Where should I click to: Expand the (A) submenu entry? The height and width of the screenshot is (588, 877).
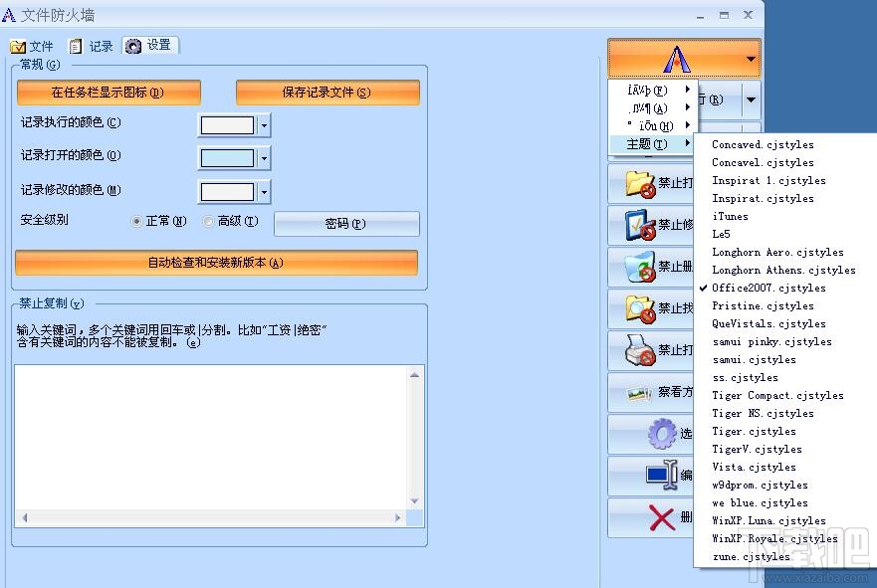pos(653,107)
